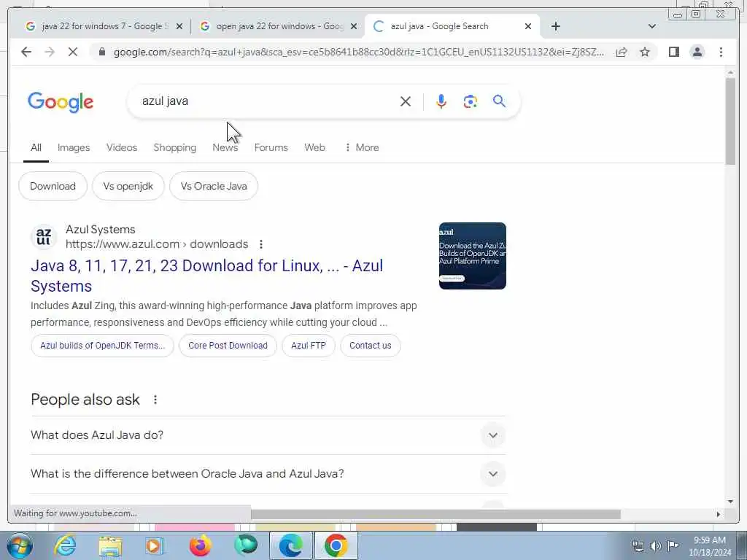Open the 'Contact us' sitelink

coord(370,346)
